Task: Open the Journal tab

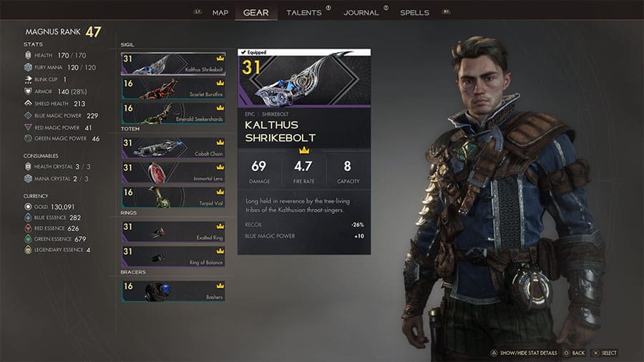Action: pyautogui.click(x=361, y=13)
